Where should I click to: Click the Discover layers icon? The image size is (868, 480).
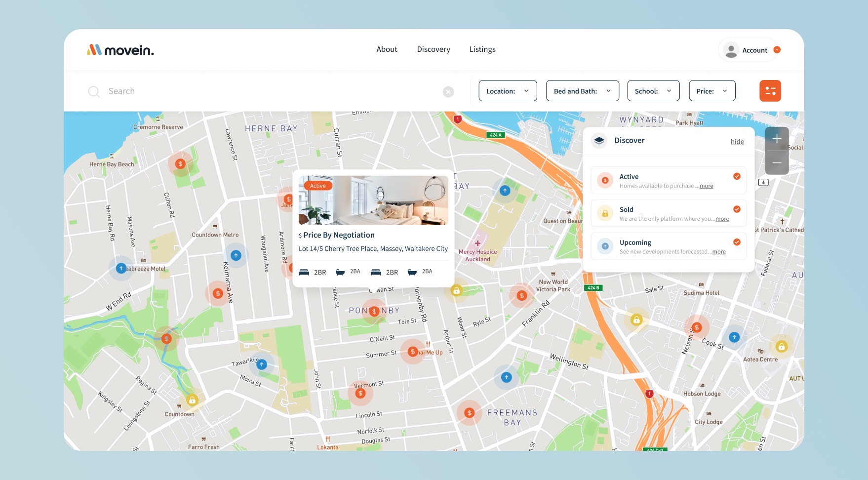pos(599,140)
